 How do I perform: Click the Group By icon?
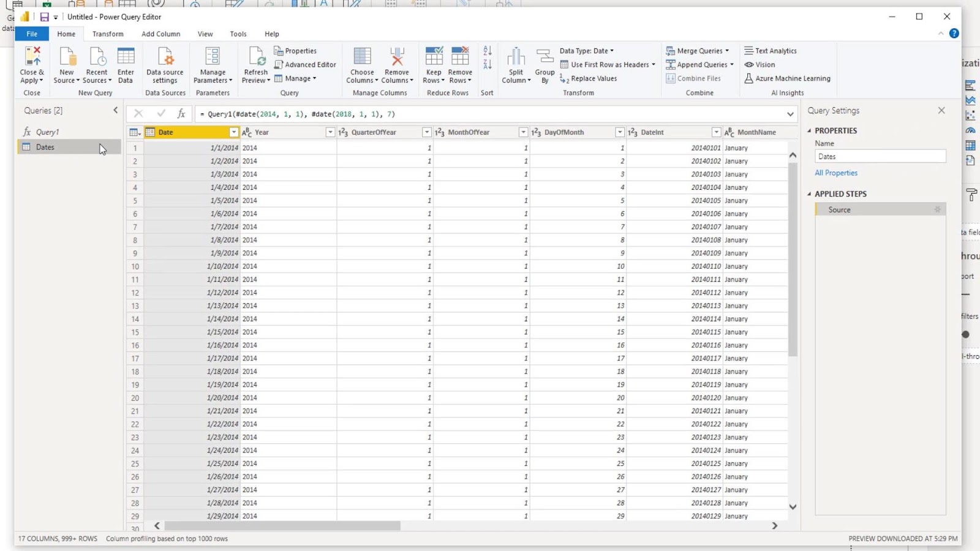pos(545,56)
